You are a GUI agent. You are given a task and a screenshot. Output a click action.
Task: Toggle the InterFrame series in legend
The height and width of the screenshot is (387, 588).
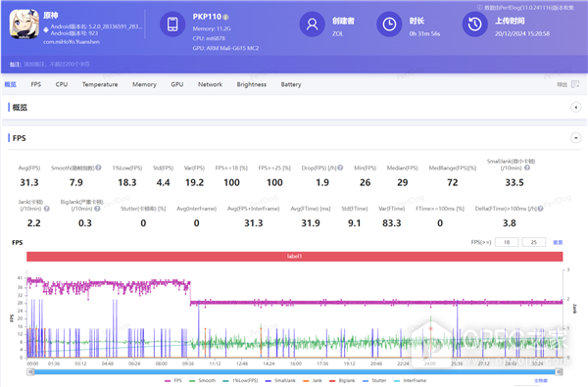[x=411, y=380]
